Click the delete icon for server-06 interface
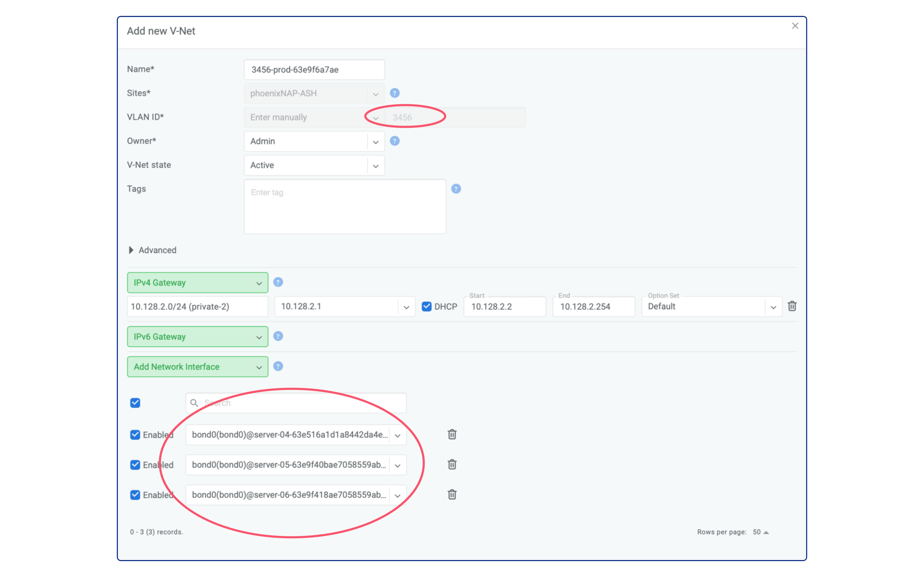The image size is (924, 577). pyautogui.click(x=452, y=495)
